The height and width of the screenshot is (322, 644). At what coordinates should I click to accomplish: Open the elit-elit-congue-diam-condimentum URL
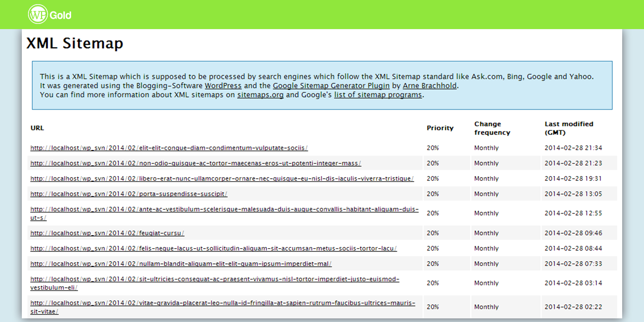click(x=169, y=148)
